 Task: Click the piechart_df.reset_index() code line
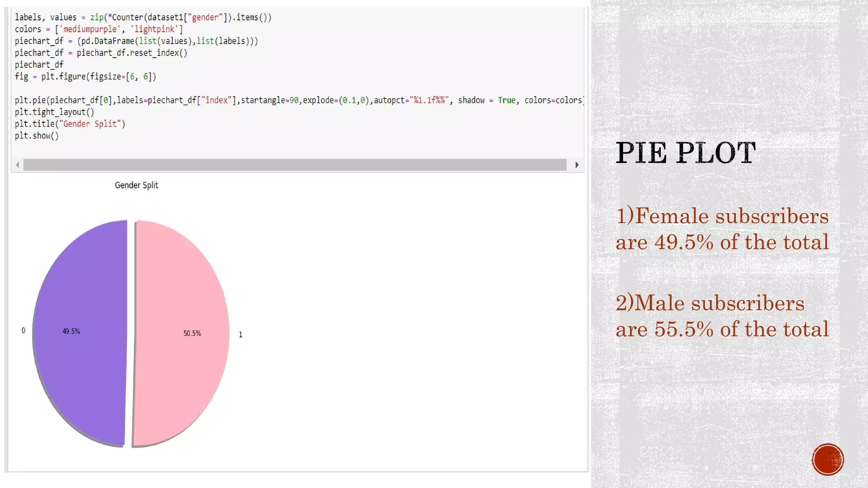pos(101,53)
